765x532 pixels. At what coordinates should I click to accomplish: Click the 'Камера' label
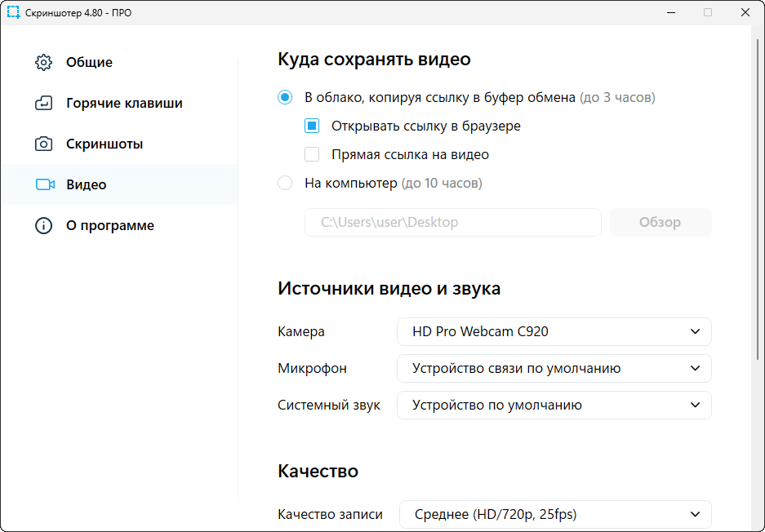pos(301,331)
